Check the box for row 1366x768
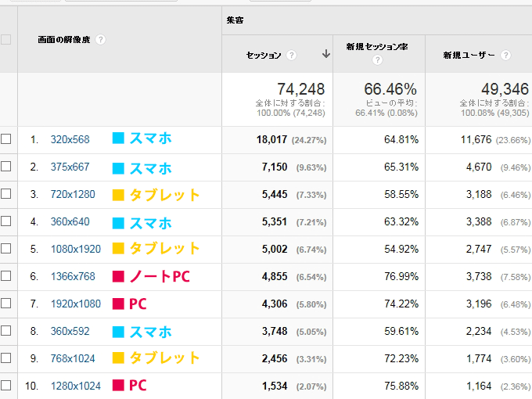532x399 pixels. 5,276
